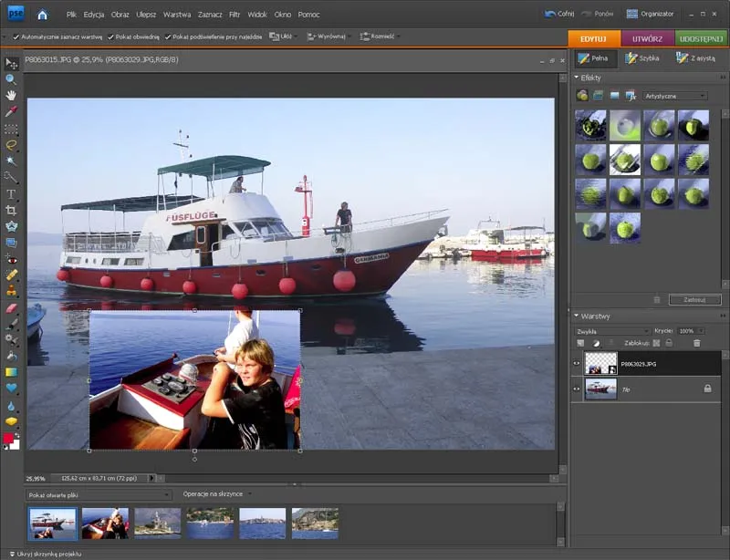The height and width of the screenshot is (560, 730).
Task: Click the white background color swatch
Action: tap(16, 444)
